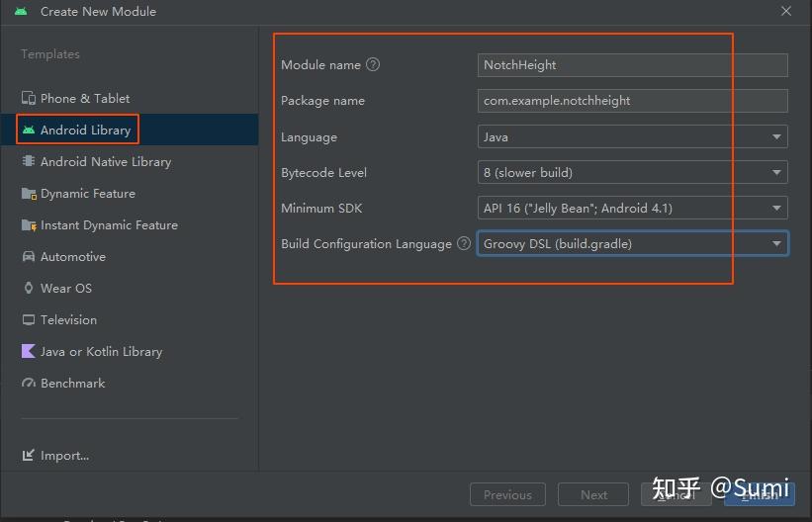Click the Module name help icon
Screen dimensions: 812x522
(373, 65)
